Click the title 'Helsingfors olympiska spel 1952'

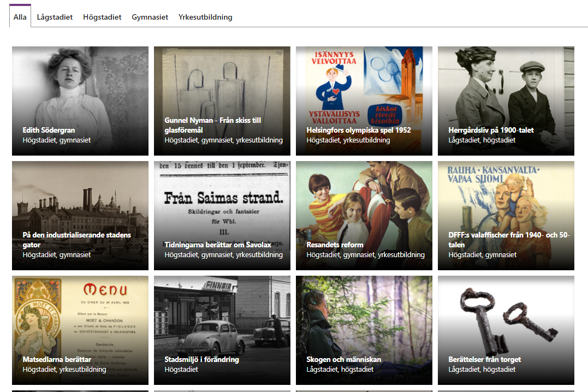tap(359, 130)
